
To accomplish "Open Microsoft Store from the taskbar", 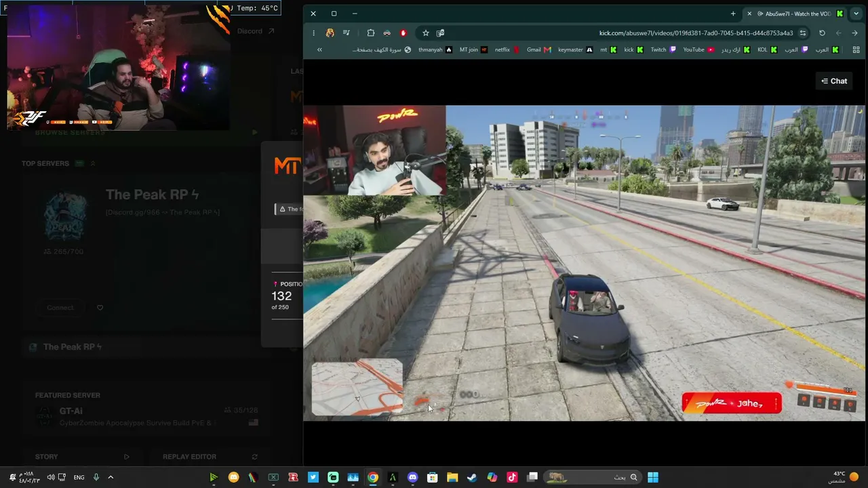I will tap(432, 477).
